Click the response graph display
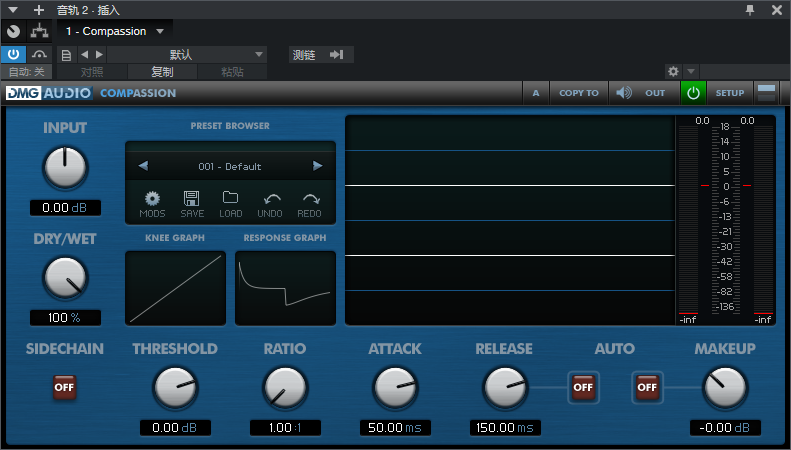Screen dimensions: 791x450 (285, 288)
